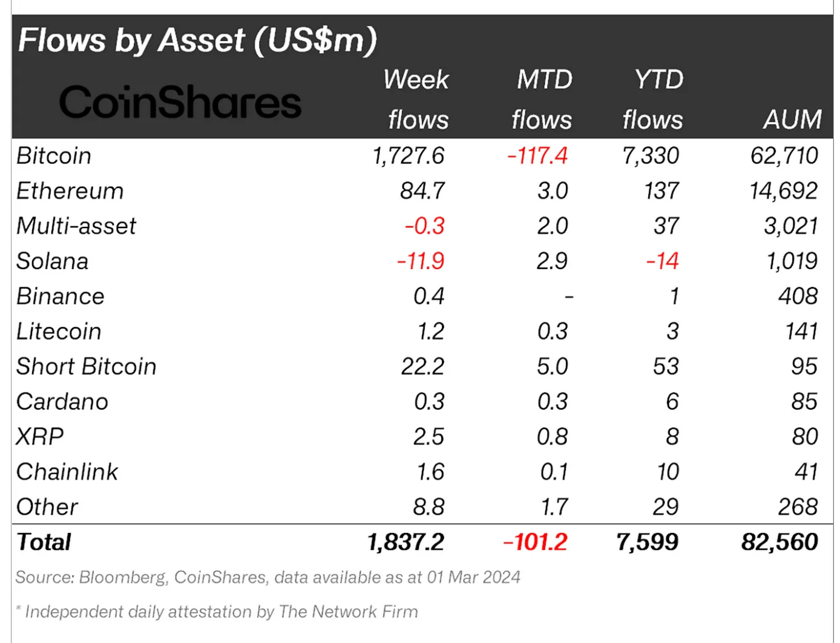This screenshot has width=840, height=643.
Task: Click the CoinShares logo
Action: tap(180, 102)
